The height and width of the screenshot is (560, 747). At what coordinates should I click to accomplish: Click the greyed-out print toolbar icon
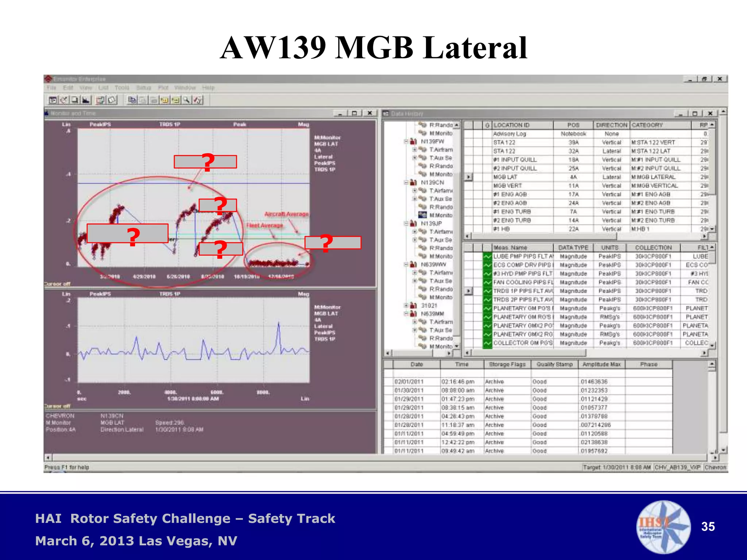pyautogui.click(x=154, y=100)
